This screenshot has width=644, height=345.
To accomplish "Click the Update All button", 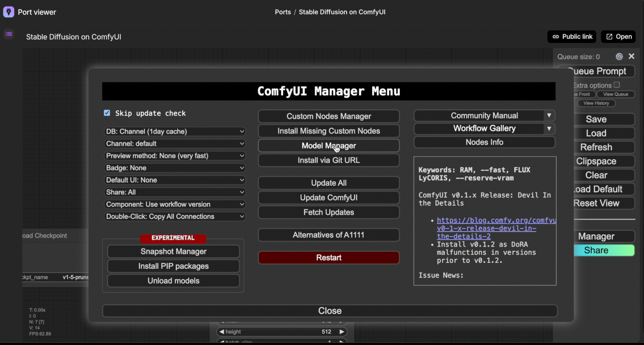I will coord(329,183).
